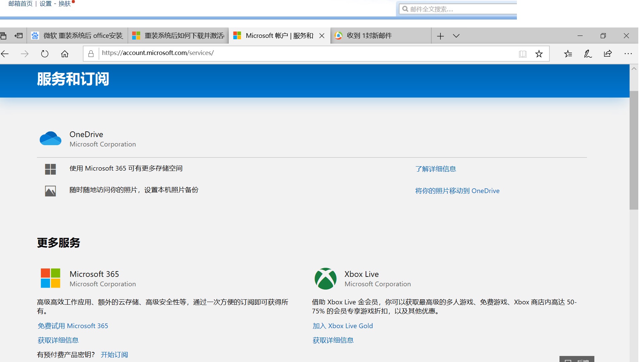The image size is (644, 362).
Task: Open 加入 Xbox Live Gold link
Action: 342,326
